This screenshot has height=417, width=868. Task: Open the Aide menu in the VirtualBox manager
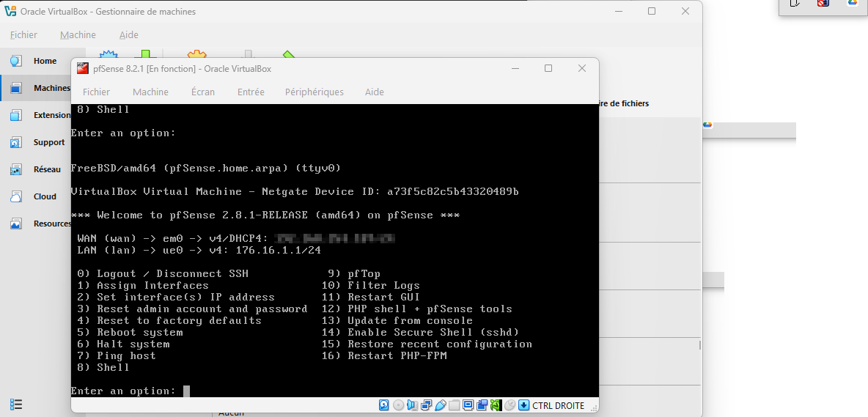click(x=129, y=34)
